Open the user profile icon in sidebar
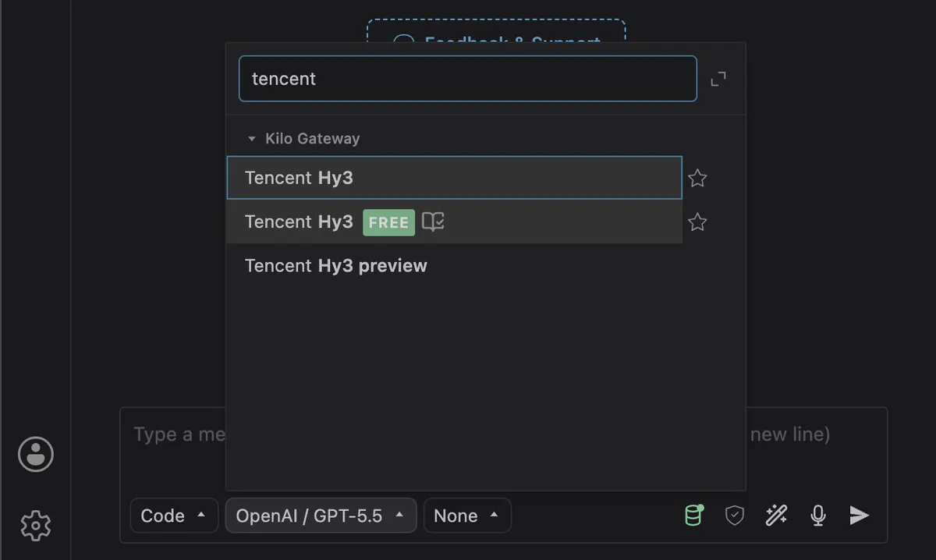Viewport: 936px width, 560px height. click(36, 455)
